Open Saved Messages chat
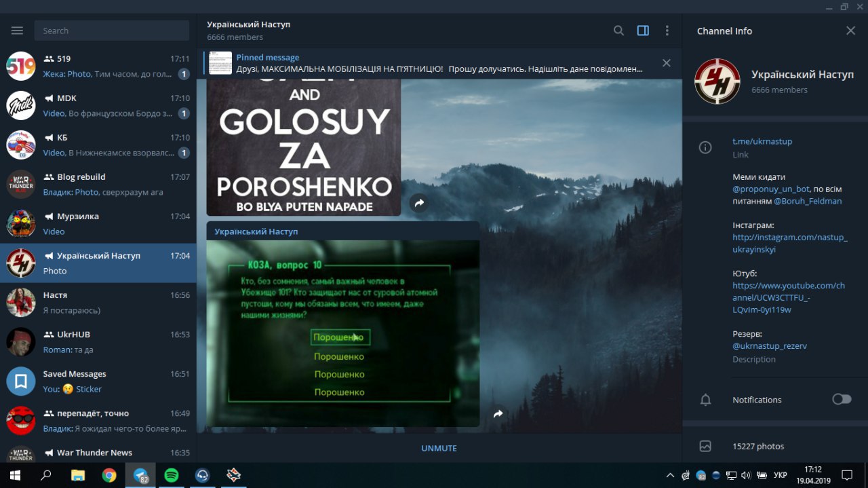This screenshot has width=868, height=488. tap(98, 381)
